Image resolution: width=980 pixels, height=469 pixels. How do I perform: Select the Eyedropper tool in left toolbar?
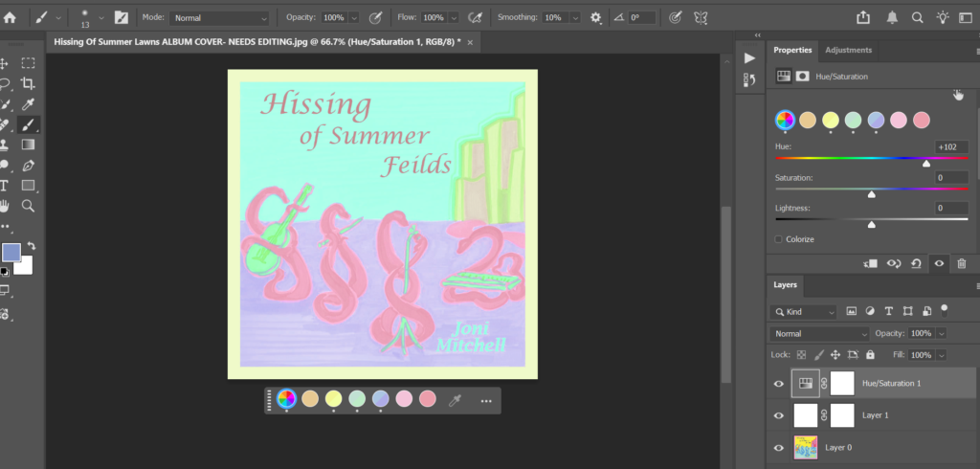(x=28, y=103)
